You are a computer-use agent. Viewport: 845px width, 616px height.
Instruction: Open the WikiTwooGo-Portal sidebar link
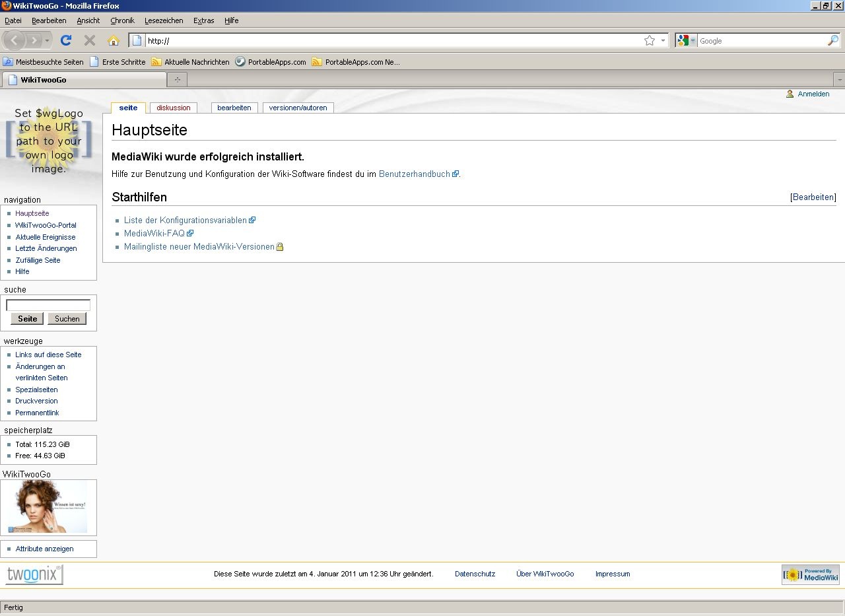[46, 225]
